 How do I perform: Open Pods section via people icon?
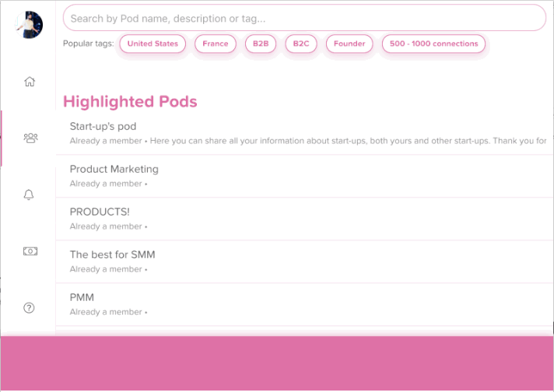(30, 138)
